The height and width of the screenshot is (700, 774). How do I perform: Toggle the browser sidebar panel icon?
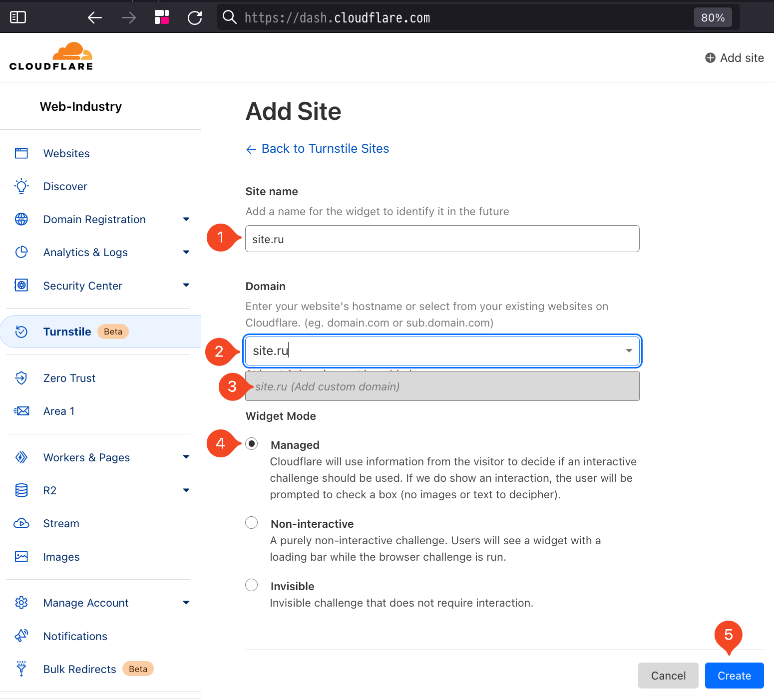(18, 17)
